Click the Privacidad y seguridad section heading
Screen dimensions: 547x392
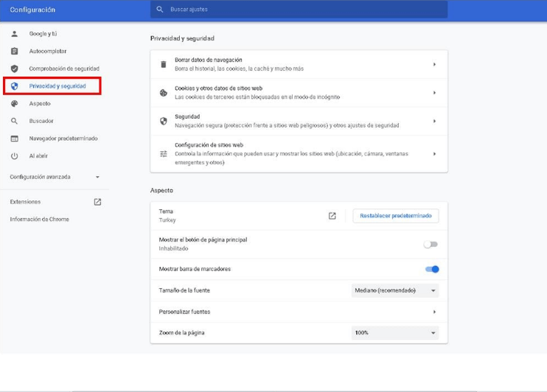point(182,38)
